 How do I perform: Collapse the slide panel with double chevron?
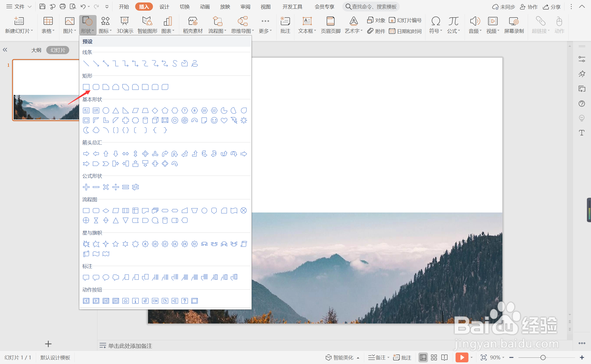pyautogui.click(x=5, y=50)
